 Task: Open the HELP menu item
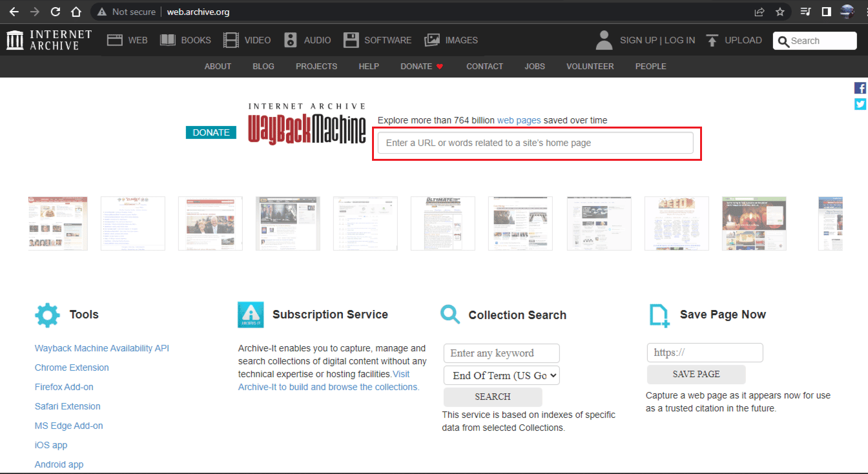pyautogui.click(x=369, y=67)
